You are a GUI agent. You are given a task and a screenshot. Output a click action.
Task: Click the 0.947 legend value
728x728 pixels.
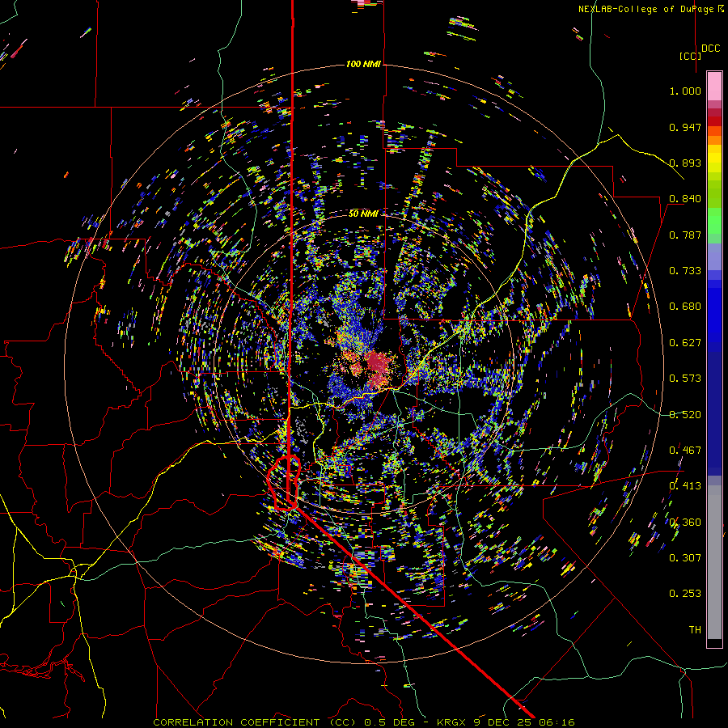point(685,127)
